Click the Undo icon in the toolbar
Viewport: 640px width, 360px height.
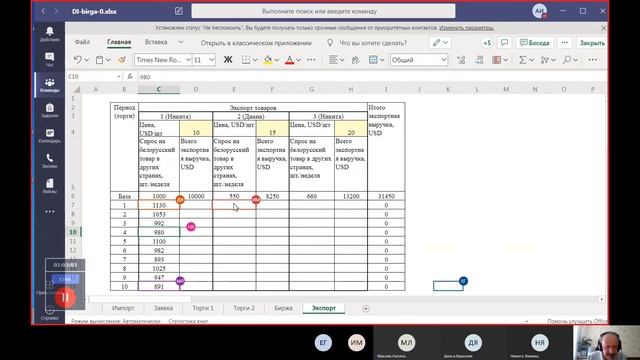[77, 60]
